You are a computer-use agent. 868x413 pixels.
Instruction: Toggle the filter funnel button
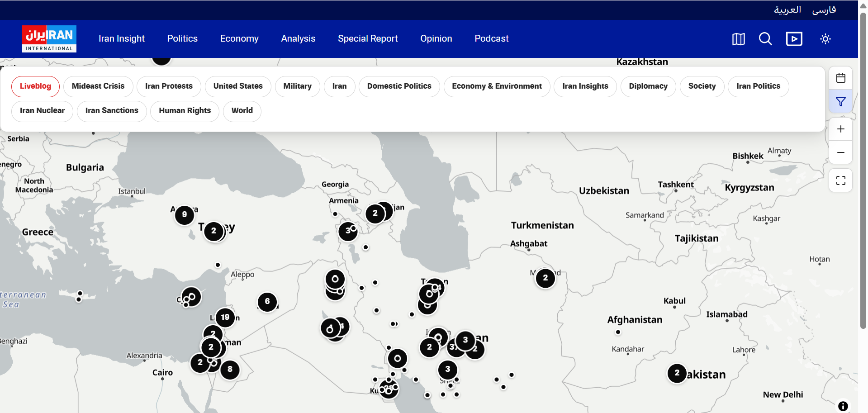pyautogui.click(x=840, y=102)
